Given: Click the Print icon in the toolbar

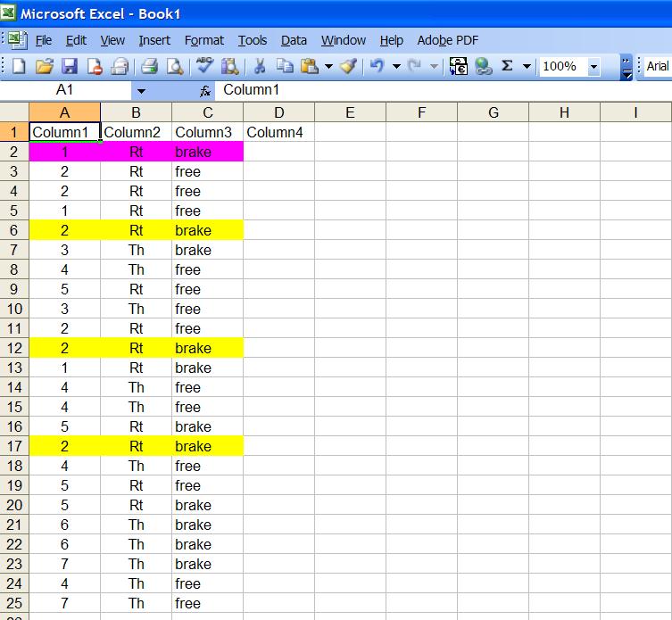Looking at the screenshot, I should point(149,66).
